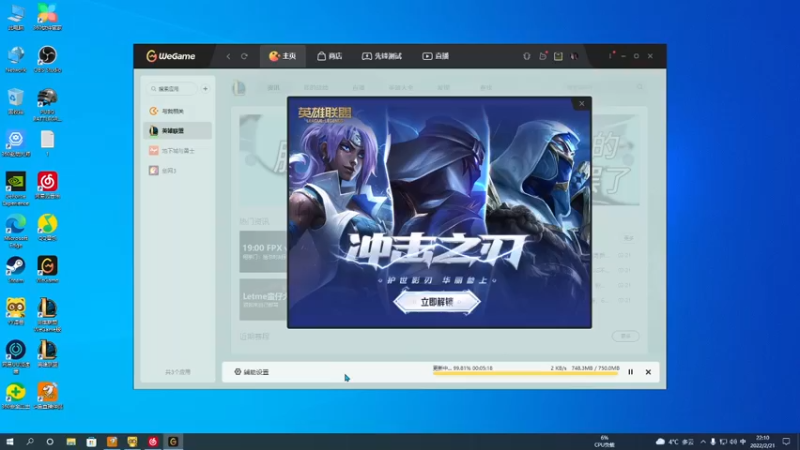
Task: Click the WeGame icon in the taskbar
Action: tap(173, 441)
